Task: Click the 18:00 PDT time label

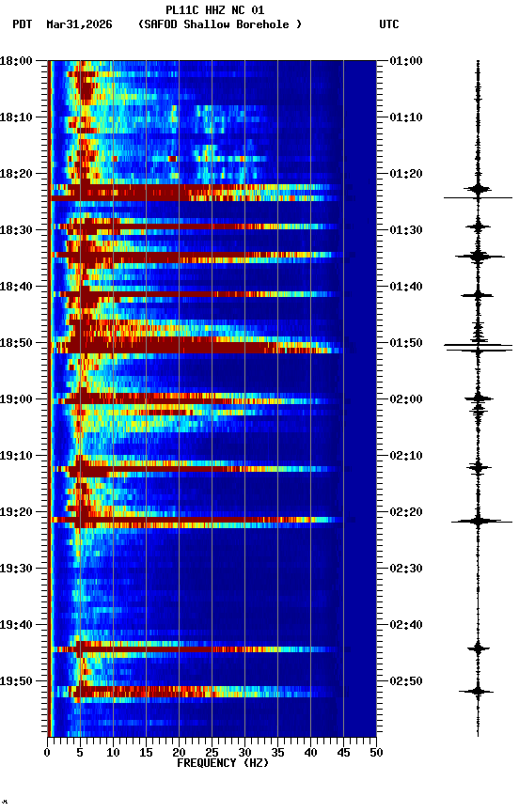Action: 16,61
